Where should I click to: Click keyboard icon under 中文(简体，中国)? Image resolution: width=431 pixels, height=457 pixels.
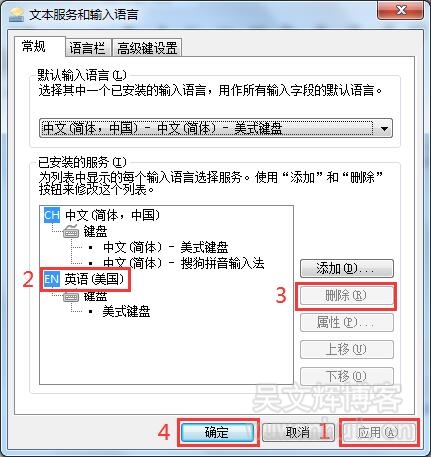click(x=71, y=231)
